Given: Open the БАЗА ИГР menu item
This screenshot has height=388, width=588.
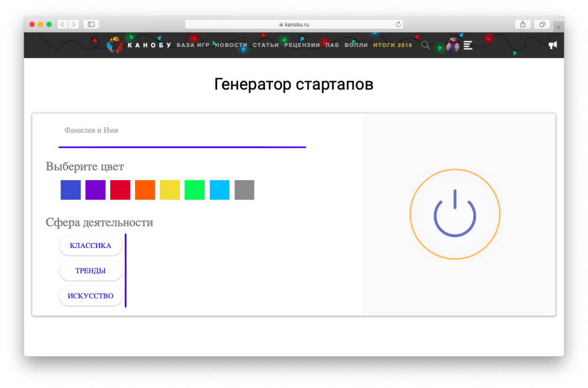Looking at the screenshot, I should 193,45.
